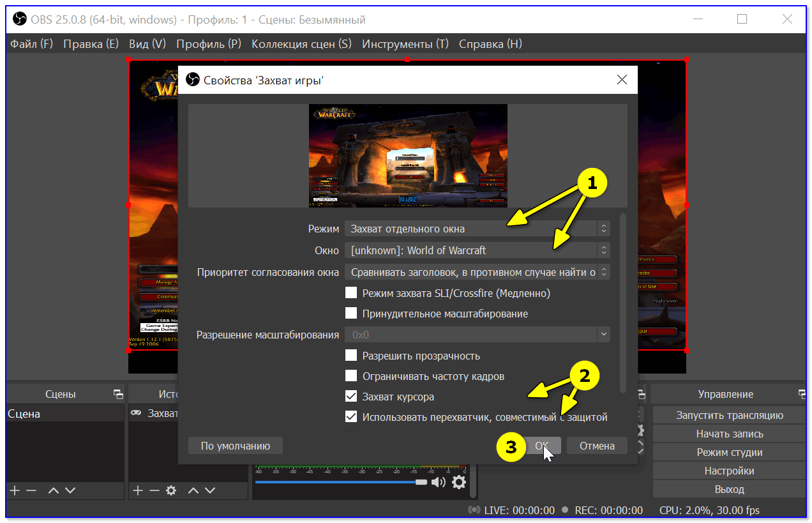Remove selected scene with minus icon
The width and height of the screenshot is (812, 523).
[x=31, y=490]
